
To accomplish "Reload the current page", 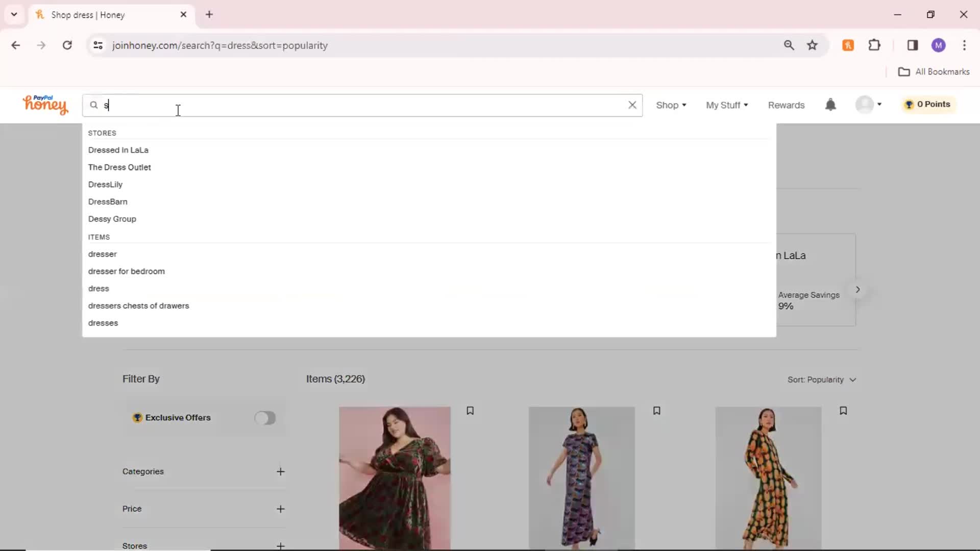I will point(67,45).
